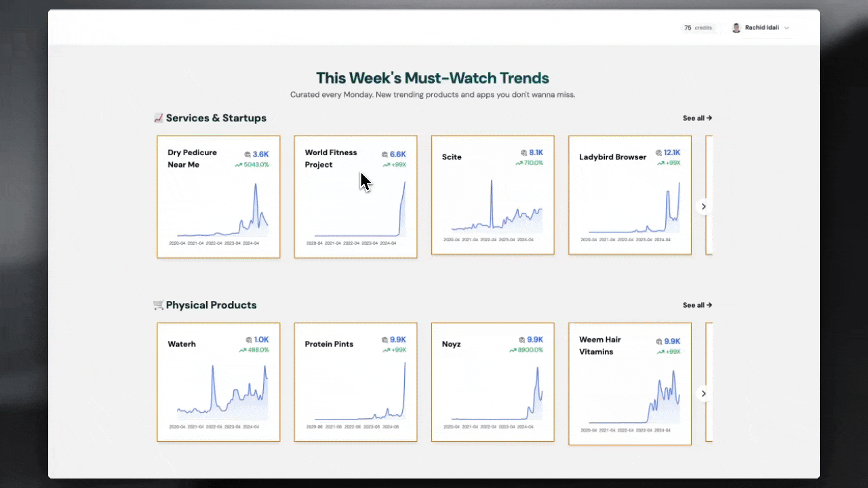The width and height of the screenshot is (868, 488).
Task: Click the 5043.0% growth value
Action: coord(256,165)
